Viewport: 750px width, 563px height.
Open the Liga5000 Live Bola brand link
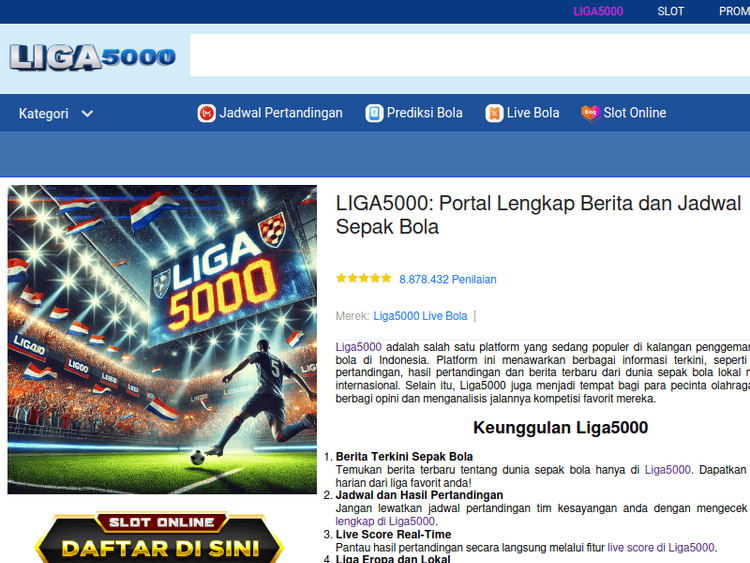click(x=420, y=316)
